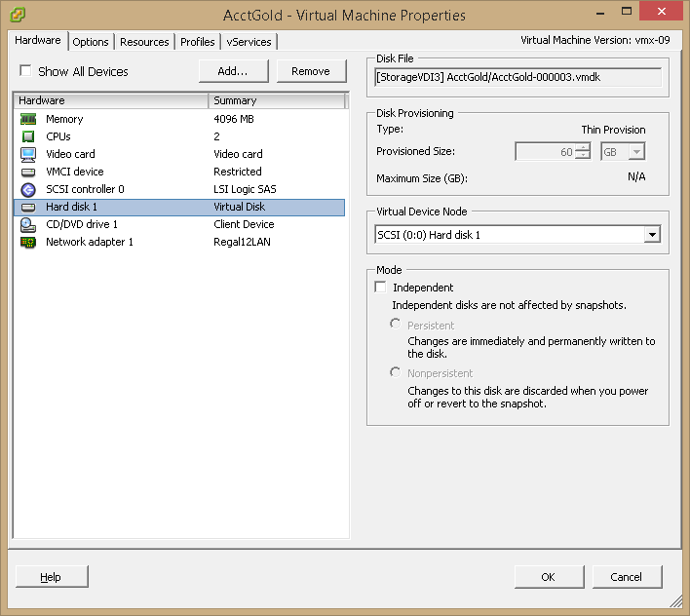Click the CD/DVD drive 1 icon
690x616 pixels.
coord(28,224)
